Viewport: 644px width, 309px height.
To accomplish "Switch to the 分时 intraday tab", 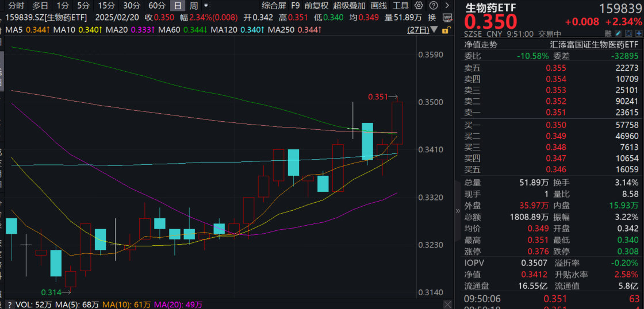I will click(x=16, y=6).
